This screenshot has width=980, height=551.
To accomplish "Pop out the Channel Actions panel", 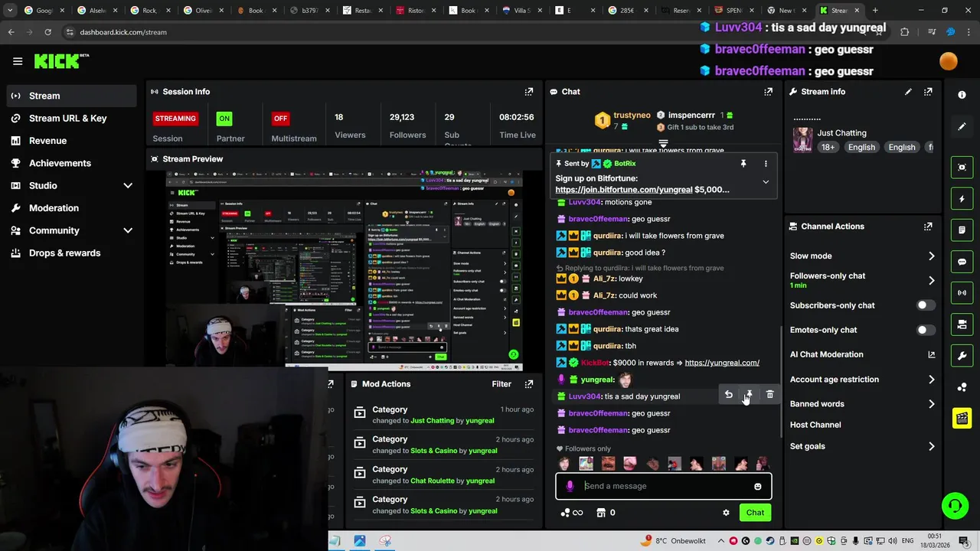I will 928,227.
